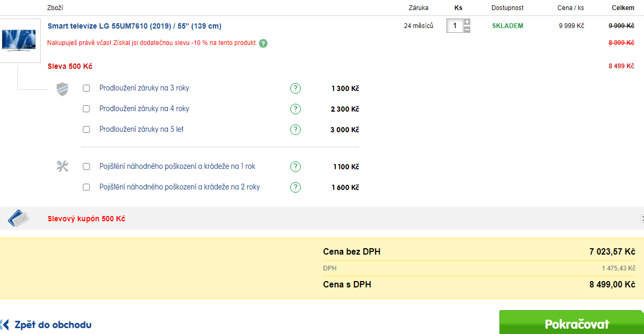The height and width of the screenshot is (334, 644).
Task: Click the Cena / ks column header
Action: [x=571, y=8]
